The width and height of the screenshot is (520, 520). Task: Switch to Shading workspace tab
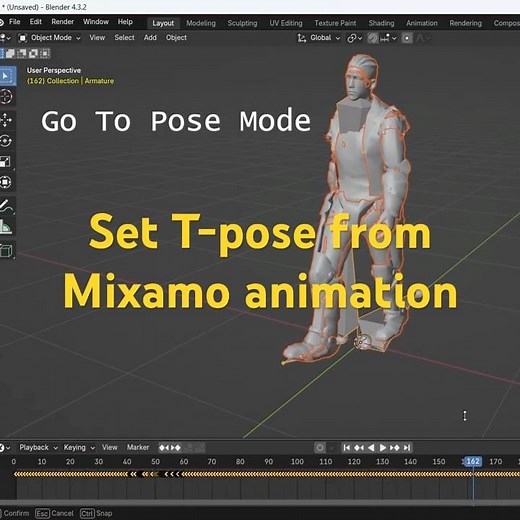click(x=381, y=23)
